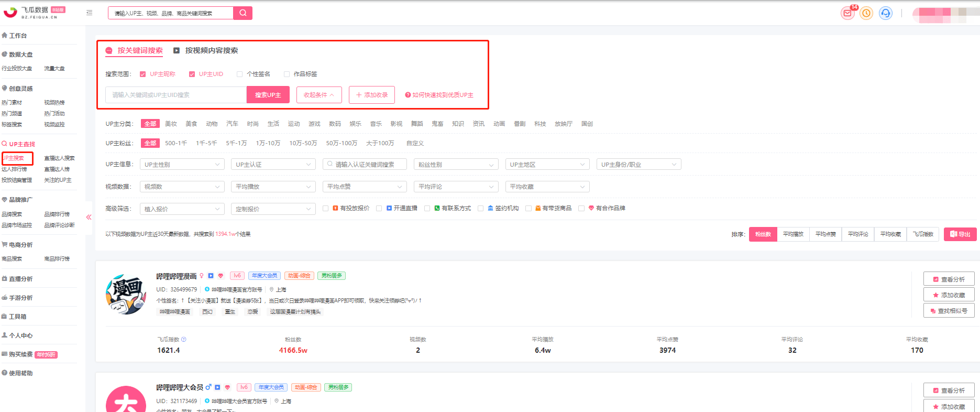Select the 美妆 UP category
This screenshot has height=412, width=980.
point(171,124)
